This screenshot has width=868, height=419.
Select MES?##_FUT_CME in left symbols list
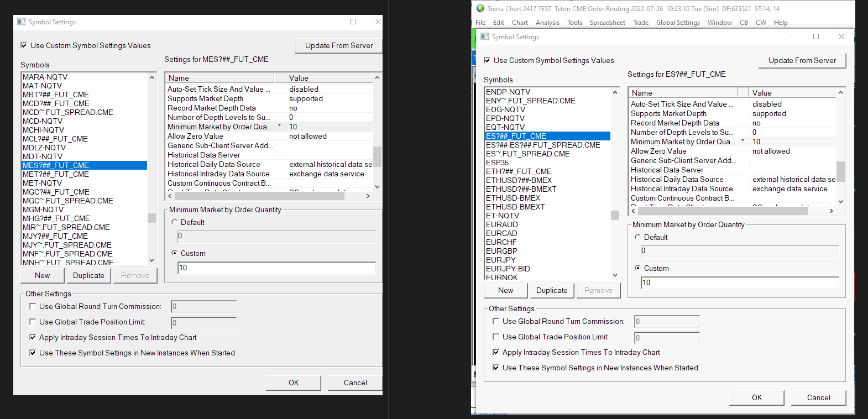click(85, 165)
